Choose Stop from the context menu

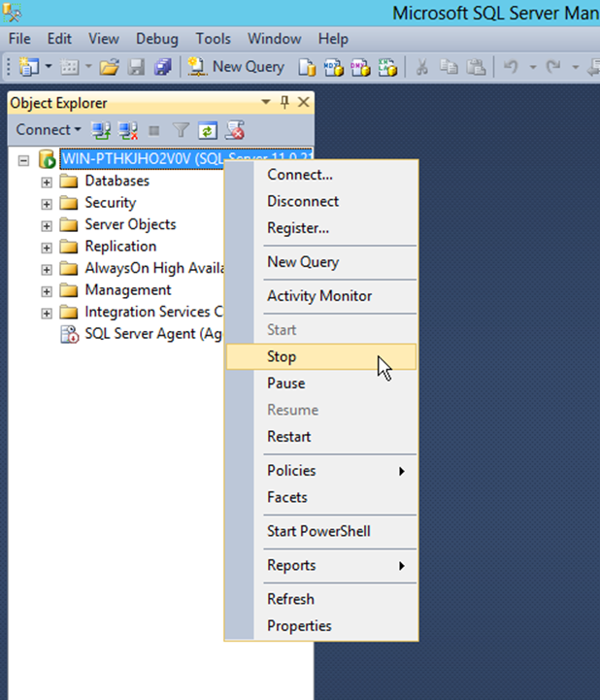point(282,356)
